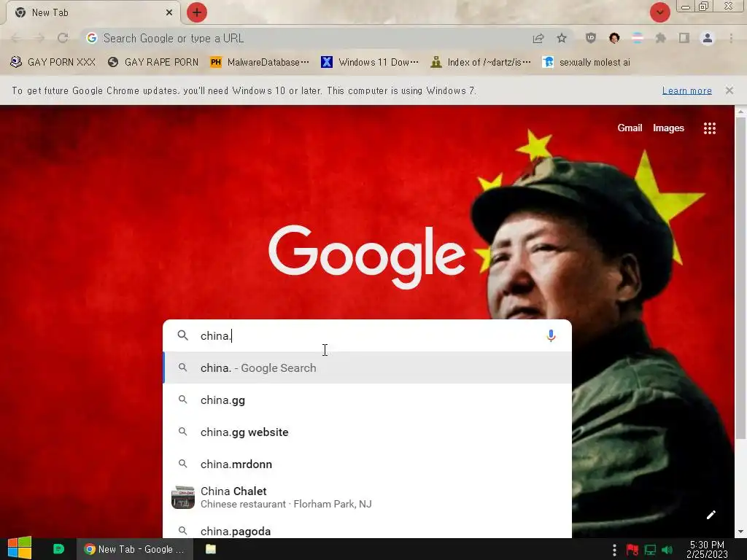Reload the current page
This screenshot has height=560, width=747.
tap(63, 38)
